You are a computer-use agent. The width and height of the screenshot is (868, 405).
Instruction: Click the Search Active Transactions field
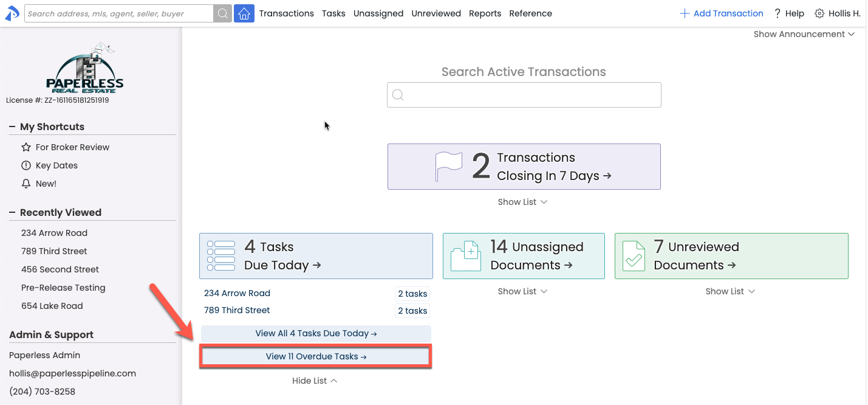(x=524, y=95)
